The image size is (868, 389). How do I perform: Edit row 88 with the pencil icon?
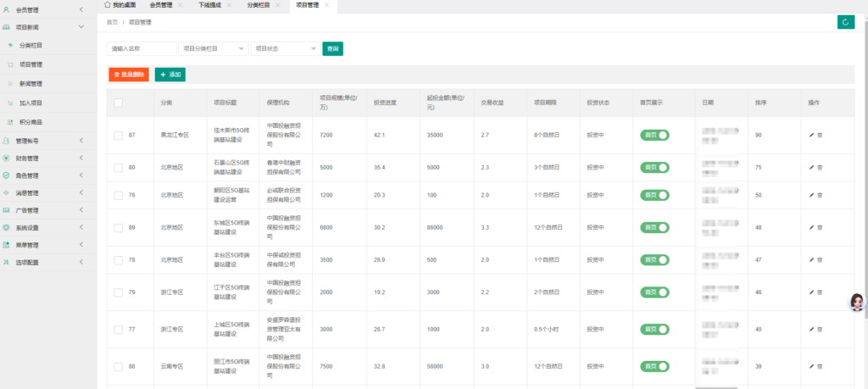click(x=811, y=366)
